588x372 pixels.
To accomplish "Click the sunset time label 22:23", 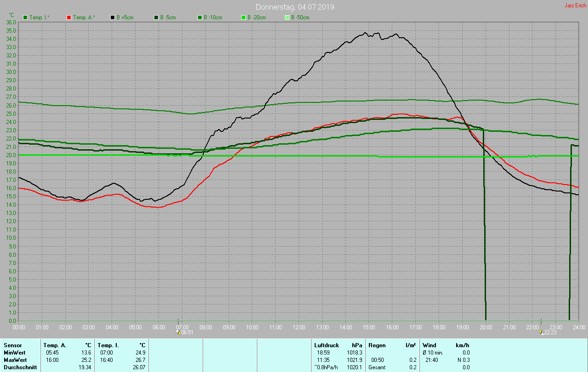I will click(x=550, y=333).
